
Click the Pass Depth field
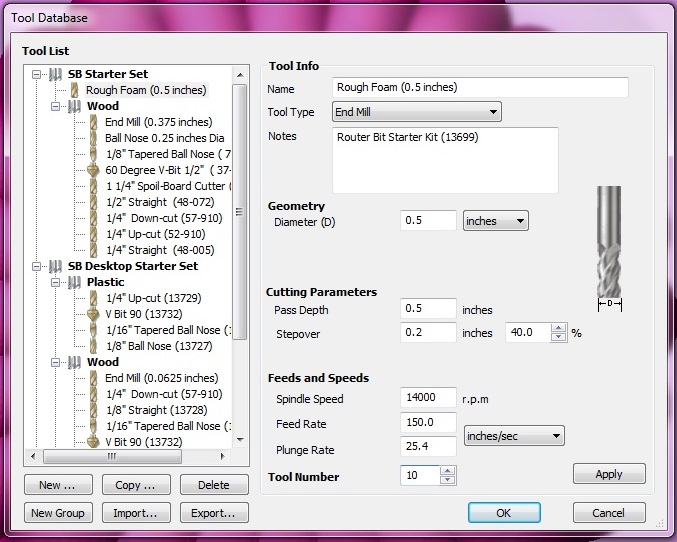pyautogui.click(x=428, y=309)
